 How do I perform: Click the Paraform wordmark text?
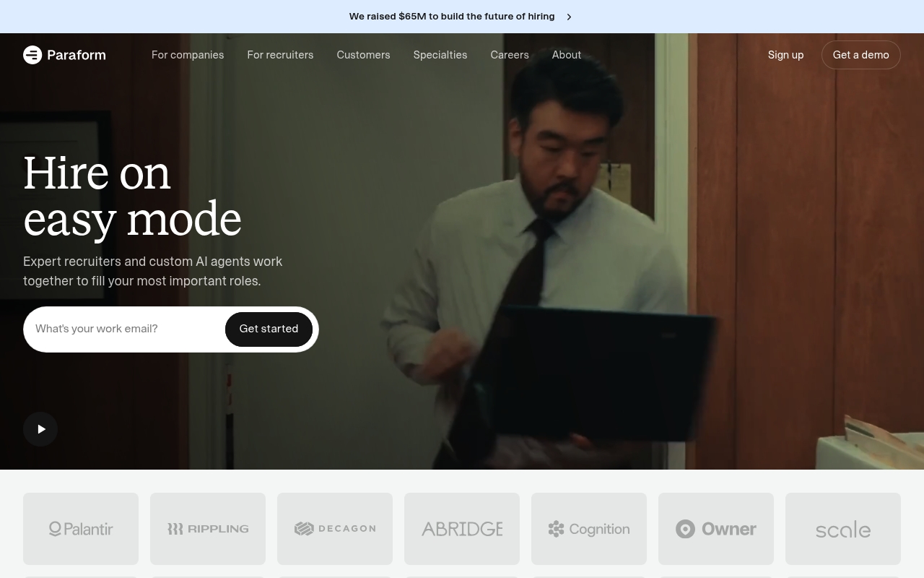click(77, 55)
